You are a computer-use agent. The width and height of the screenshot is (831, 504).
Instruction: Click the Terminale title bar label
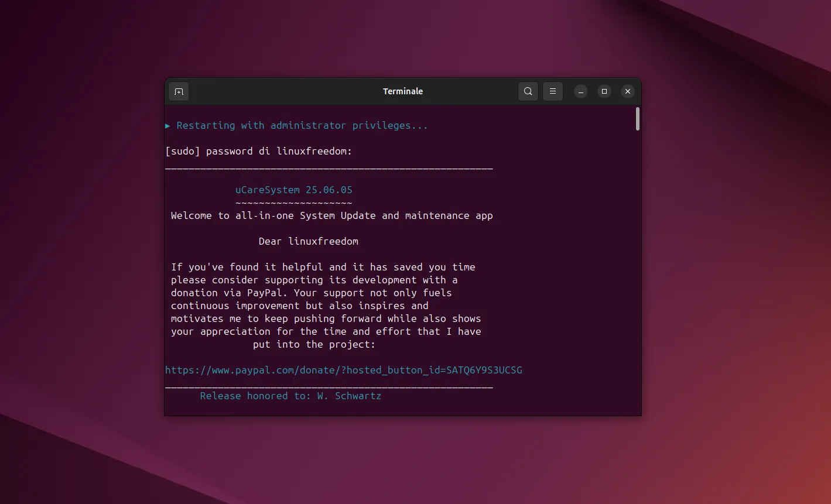click(402, 91)
